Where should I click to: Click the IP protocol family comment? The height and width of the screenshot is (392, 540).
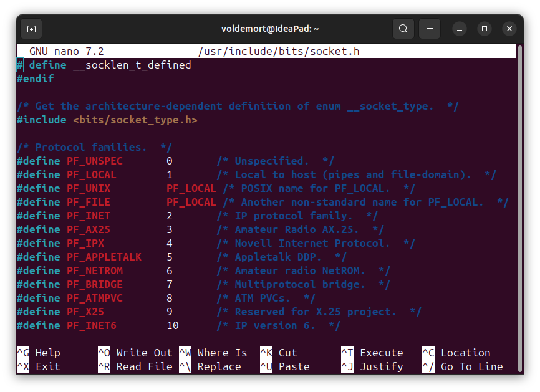point(297,216)
